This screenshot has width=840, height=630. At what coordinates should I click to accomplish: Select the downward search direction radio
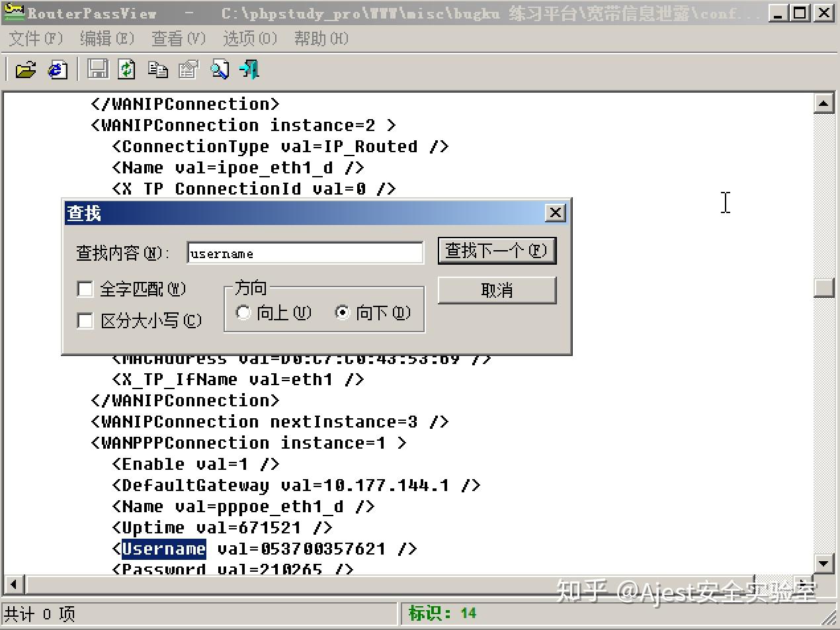343,312
